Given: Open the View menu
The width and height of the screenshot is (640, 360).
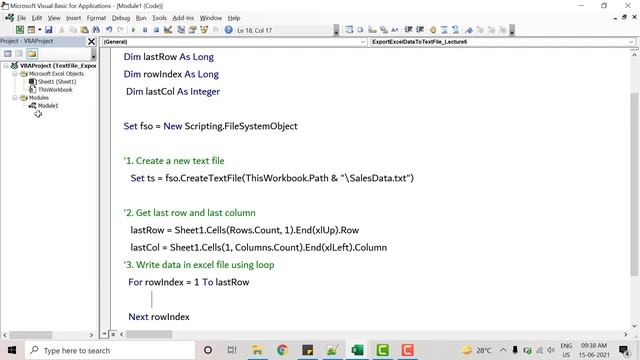Looking at the screenshot, I should [x=54, y=18].
